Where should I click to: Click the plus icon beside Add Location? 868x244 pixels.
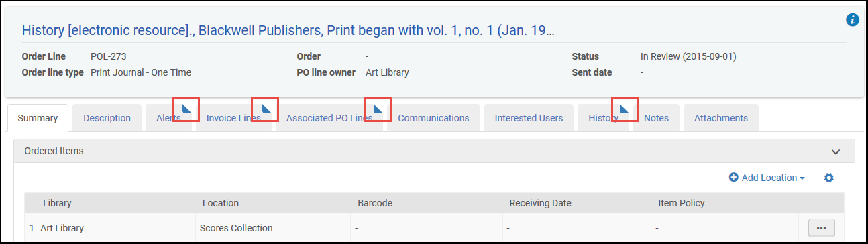[734, 178]
